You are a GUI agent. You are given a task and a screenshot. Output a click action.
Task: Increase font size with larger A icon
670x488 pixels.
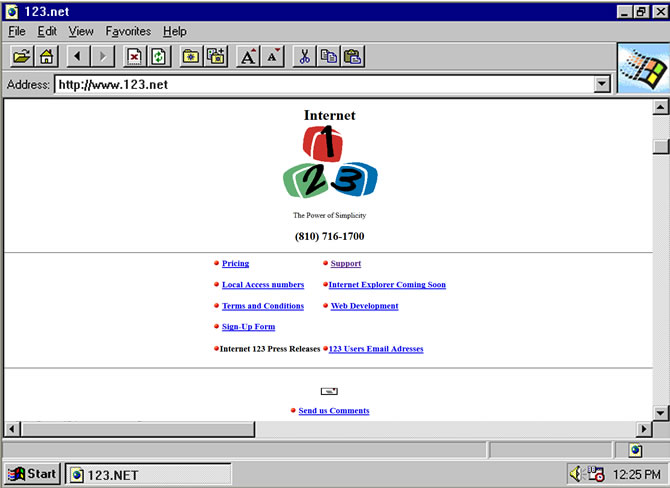[x=248, y=56]
